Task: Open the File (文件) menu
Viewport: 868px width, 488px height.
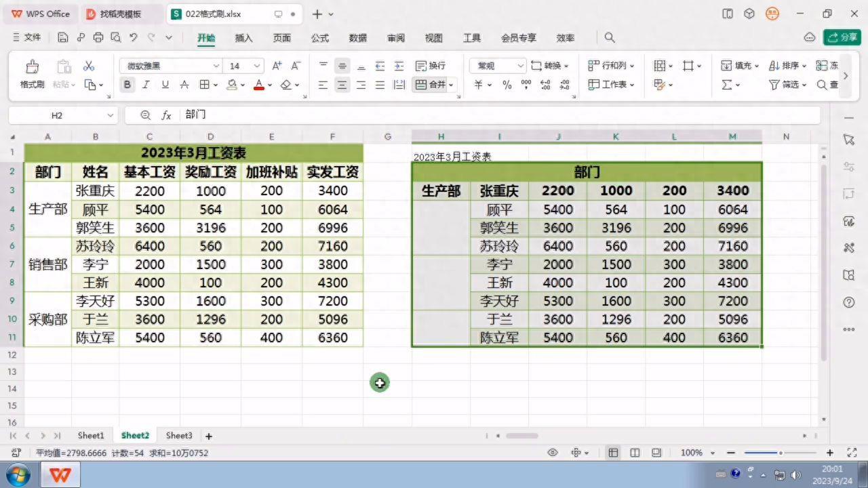Action: pos(26,38)
